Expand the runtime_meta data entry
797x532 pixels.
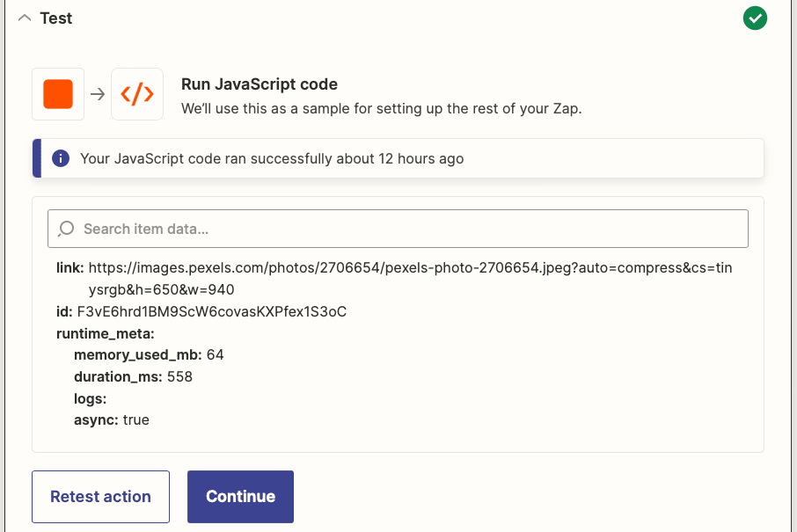106,332
